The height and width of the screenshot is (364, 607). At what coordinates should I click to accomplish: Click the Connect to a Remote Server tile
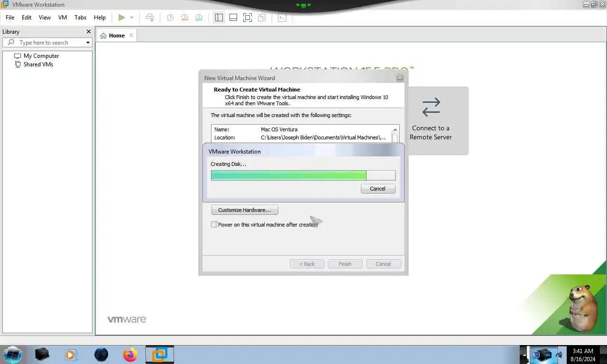coord(431,120)
